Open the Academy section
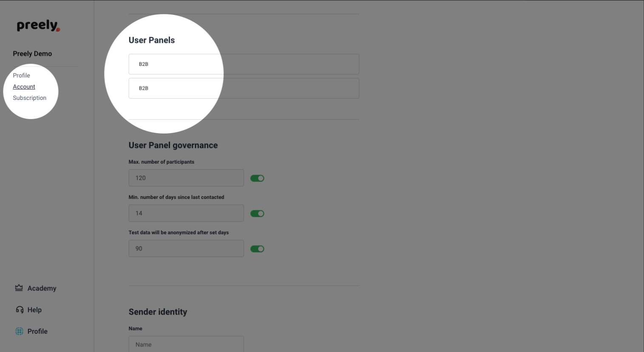The image size is (644, 352). [42, 288]
